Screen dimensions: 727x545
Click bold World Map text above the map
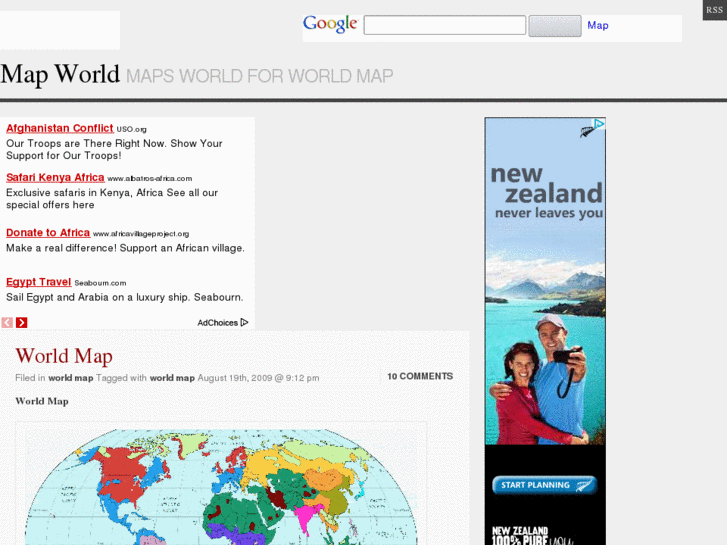pos(42,401)
